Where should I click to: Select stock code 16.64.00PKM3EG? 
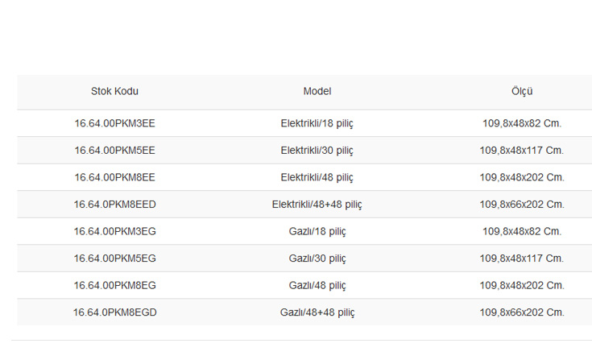(x=114, y=231)
